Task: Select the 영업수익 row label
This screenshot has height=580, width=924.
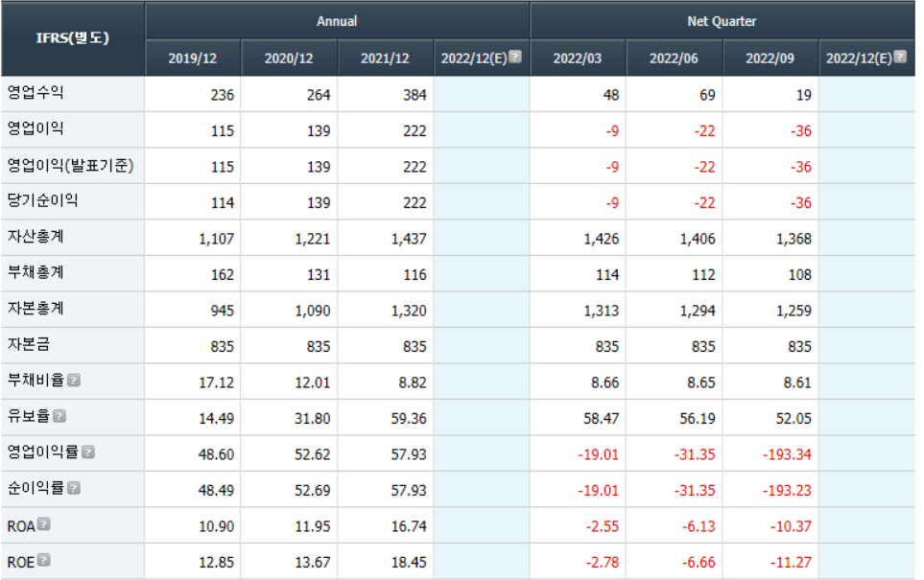Action: (36, 92)
